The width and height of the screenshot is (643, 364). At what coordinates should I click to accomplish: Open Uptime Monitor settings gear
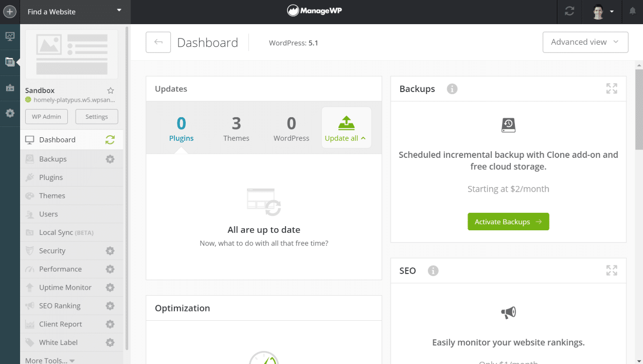110,287
